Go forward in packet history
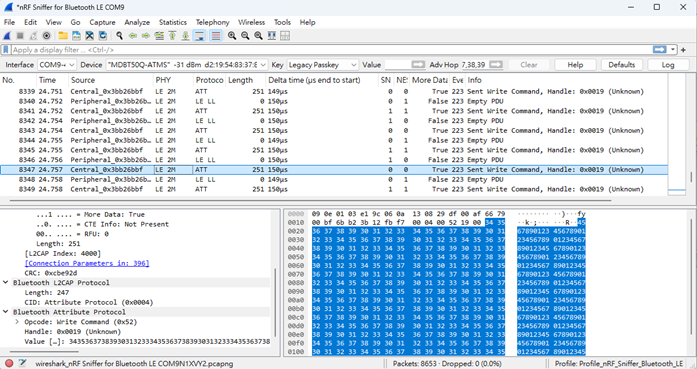This screenshot has height=369, width=697. click(x=146, y=36)
